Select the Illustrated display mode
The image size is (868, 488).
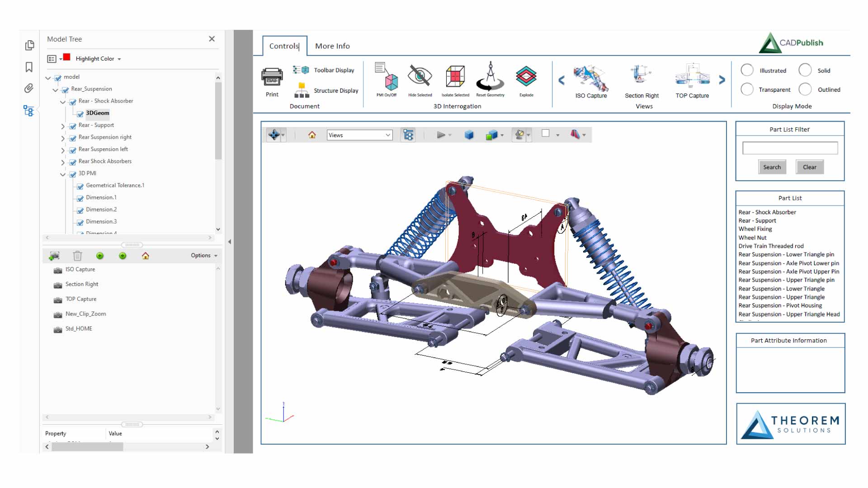point(747,70)
